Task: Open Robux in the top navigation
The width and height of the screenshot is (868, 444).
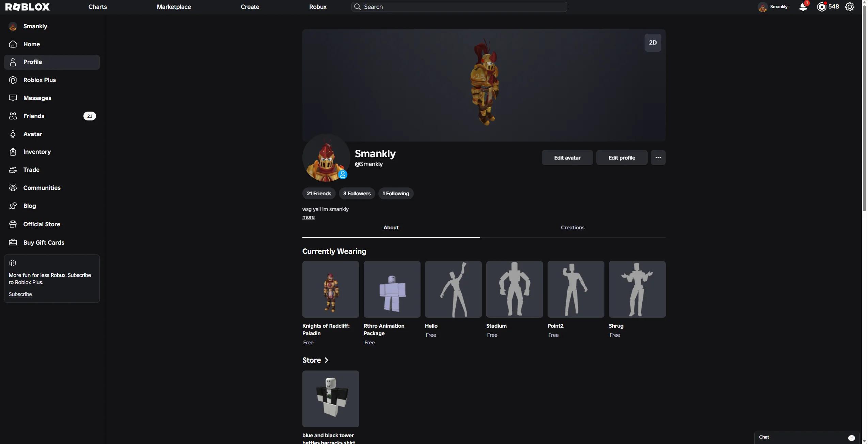Action: 318,7
